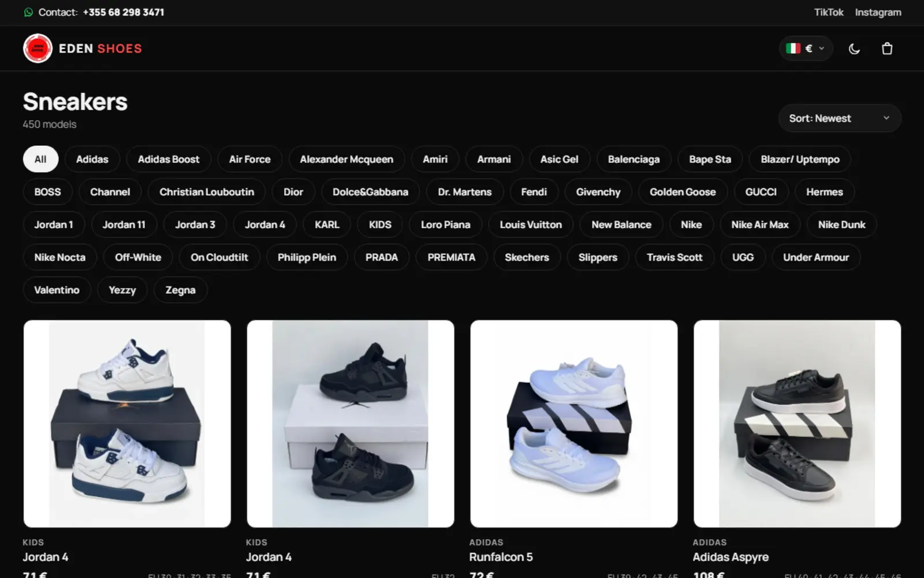Filter by Air Force
Screen dimensions: 924x578
pyautogui.click(x=250, y=160)
